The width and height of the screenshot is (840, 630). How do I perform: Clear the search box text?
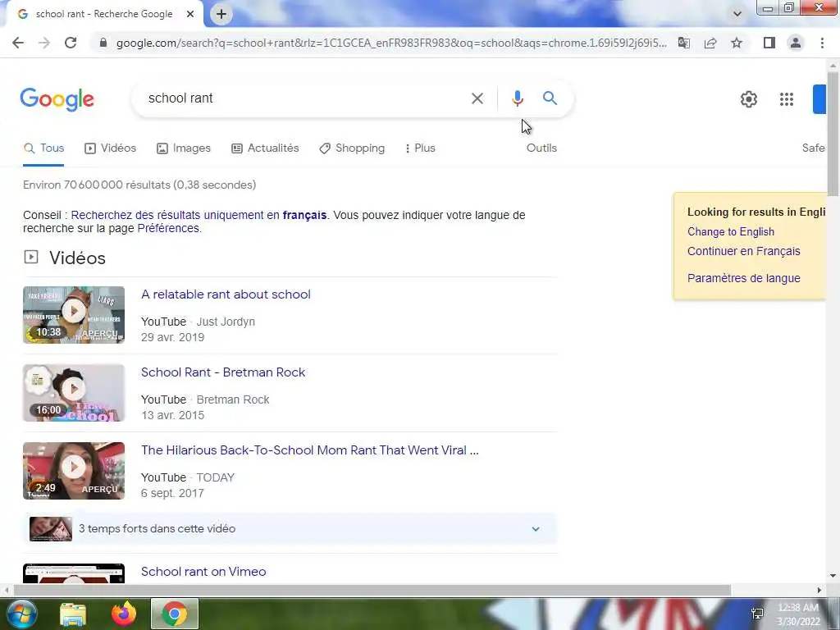477,98
